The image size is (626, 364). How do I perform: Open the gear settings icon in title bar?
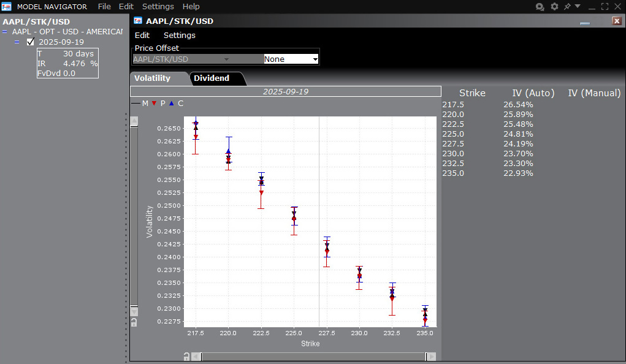tap(554, 7)
